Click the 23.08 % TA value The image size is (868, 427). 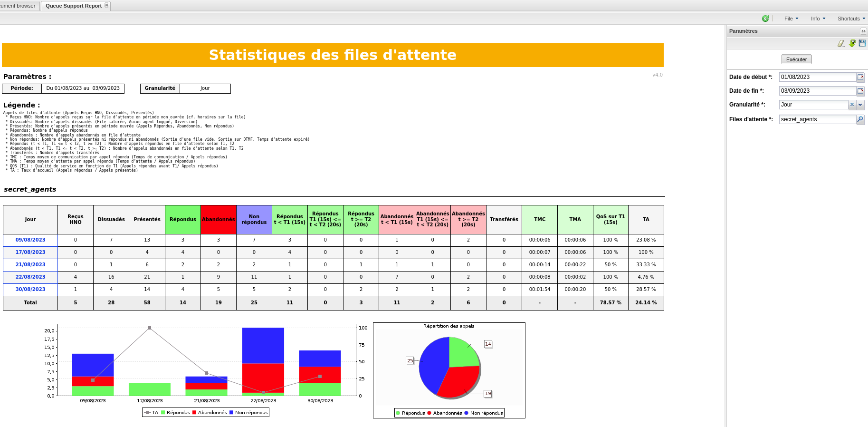[646, 240]
